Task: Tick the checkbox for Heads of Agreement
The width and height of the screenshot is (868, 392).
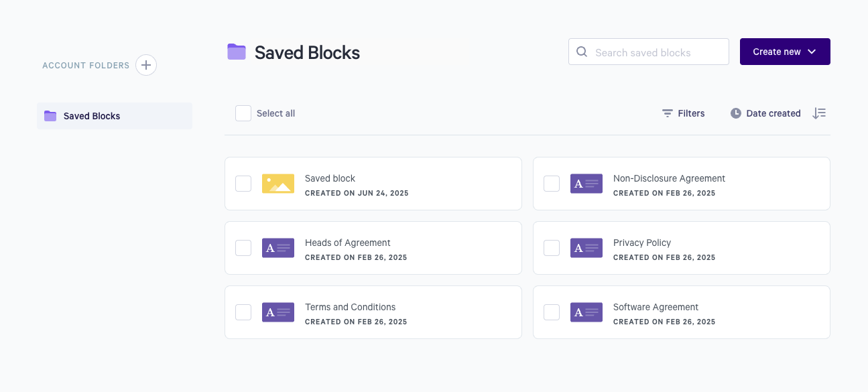Action: point(243,248)
